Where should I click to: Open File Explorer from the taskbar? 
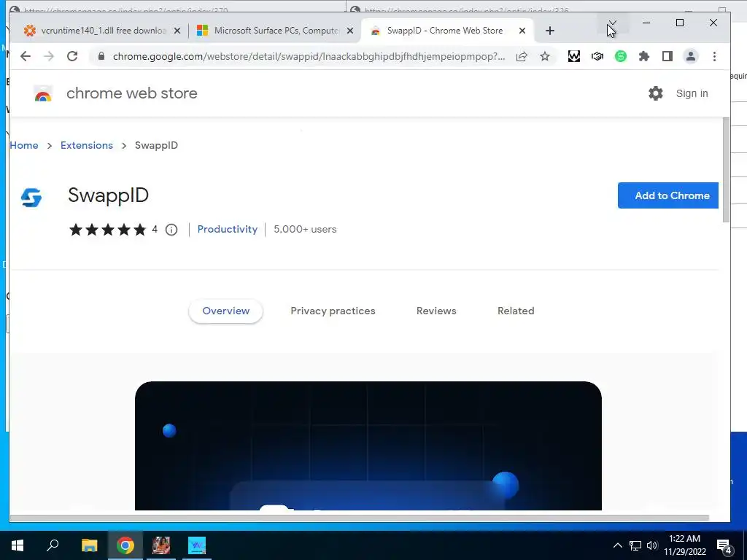(89, 545)
